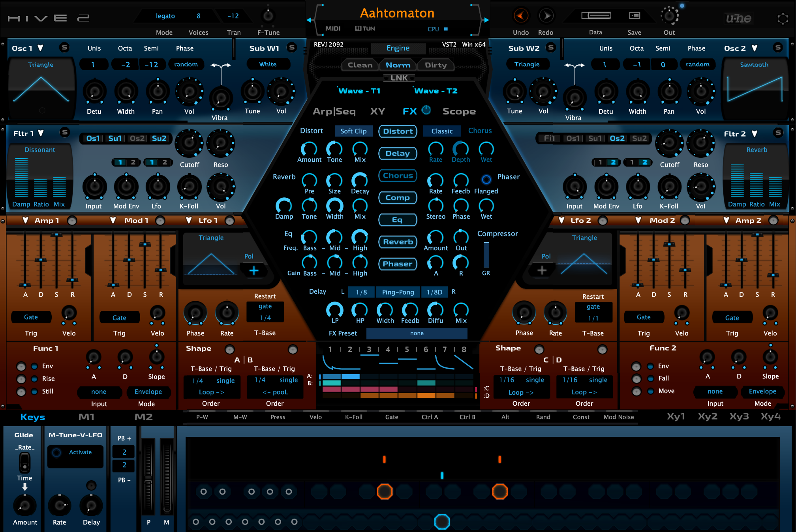Select the Dirty engine button
Viewport: 796px width, 532px height.
point(436,65)
